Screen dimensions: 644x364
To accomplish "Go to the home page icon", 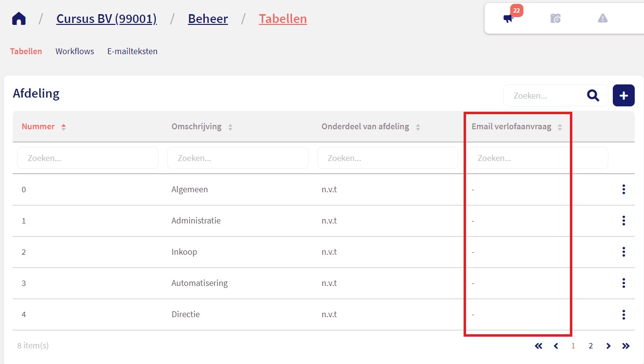I will 19,19.
